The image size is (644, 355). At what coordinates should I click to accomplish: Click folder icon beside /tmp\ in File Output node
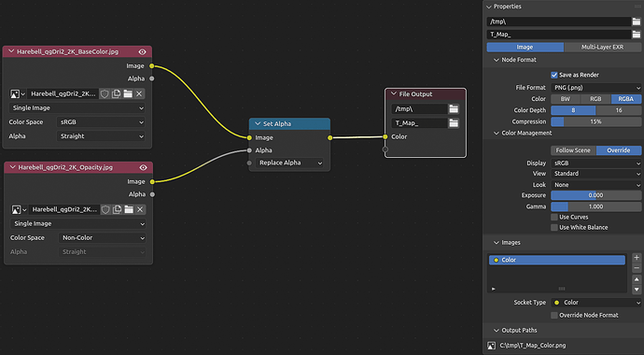[x=454, y=109]
